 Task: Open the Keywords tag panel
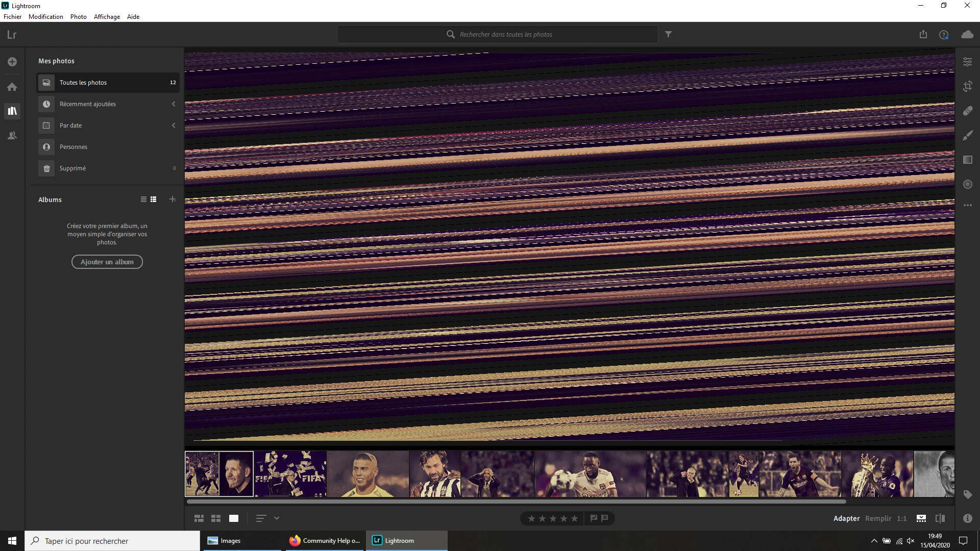coord(967,494)
